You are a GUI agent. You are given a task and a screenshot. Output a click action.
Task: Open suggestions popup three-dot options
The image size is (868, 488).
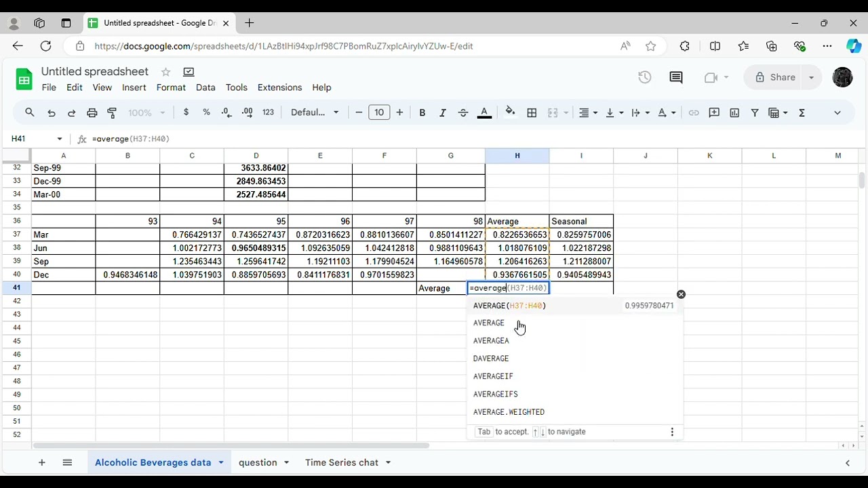coord(672,432)
